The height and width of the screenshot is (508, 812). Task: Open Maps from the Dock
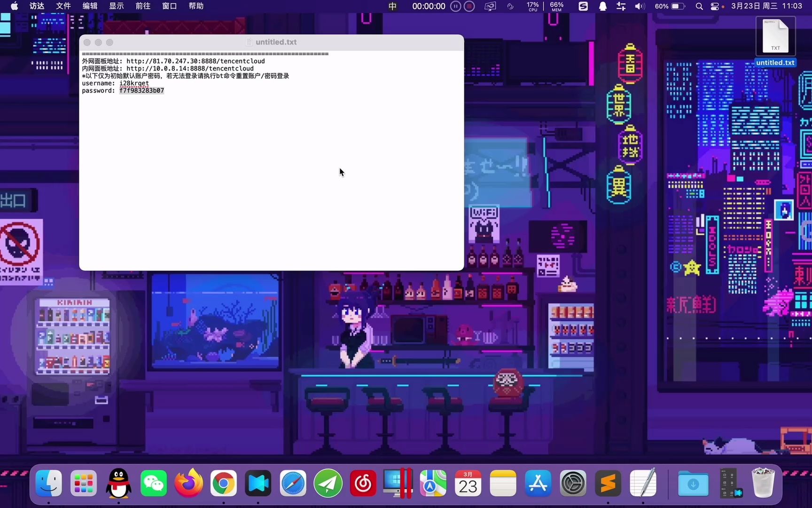click(433, 483)
